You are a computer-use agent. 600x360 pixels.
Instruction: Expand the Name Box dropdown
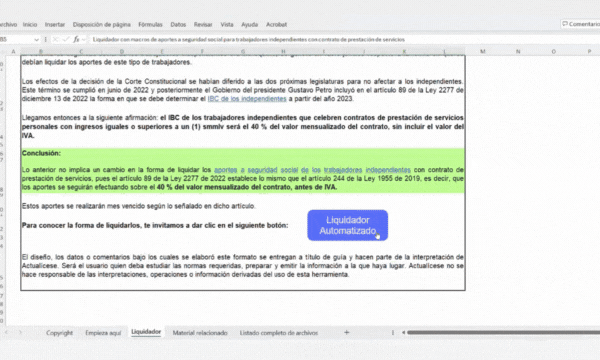pyautogui.click(x=36, y=39)
